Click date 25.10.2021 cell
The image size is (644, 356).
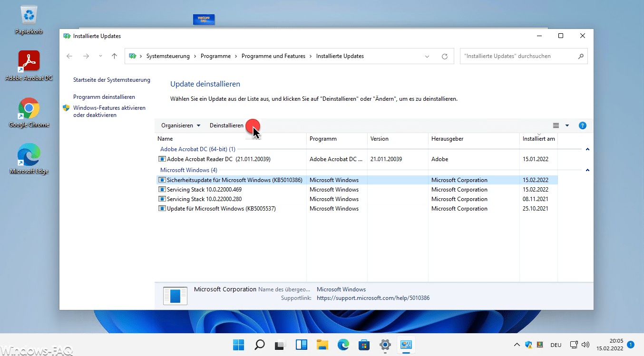[x=536, y=209]
